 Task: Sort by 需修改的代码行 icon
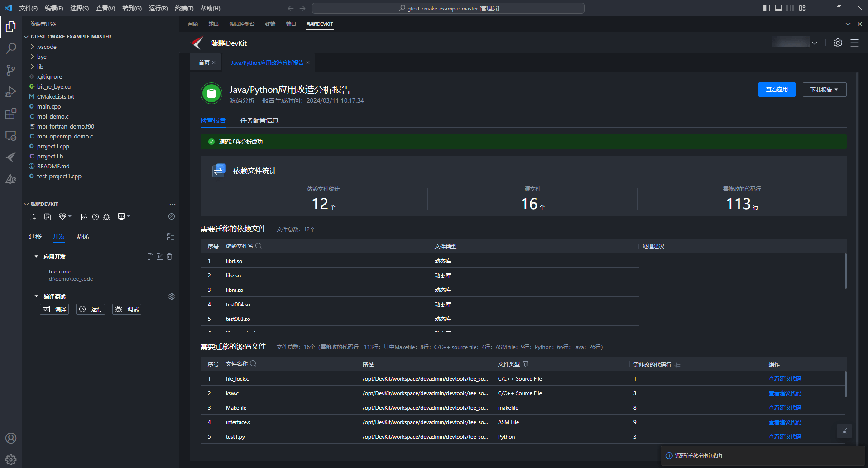pos(677,364)
